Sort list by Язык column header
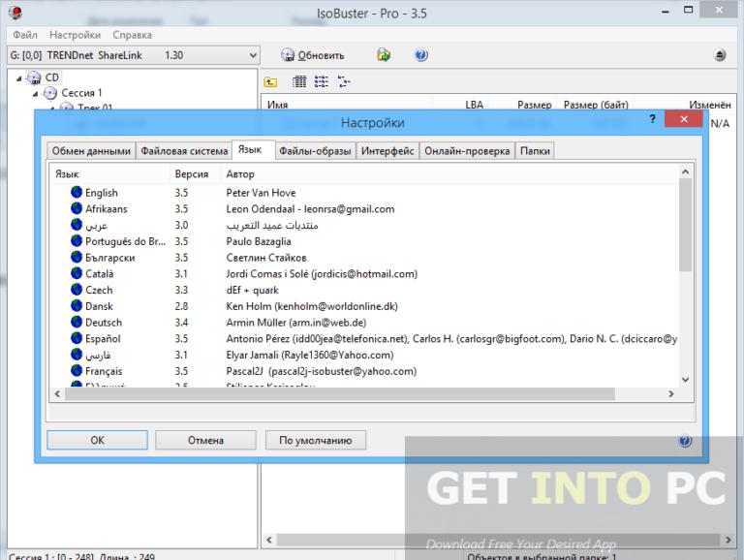 [110, 174]
